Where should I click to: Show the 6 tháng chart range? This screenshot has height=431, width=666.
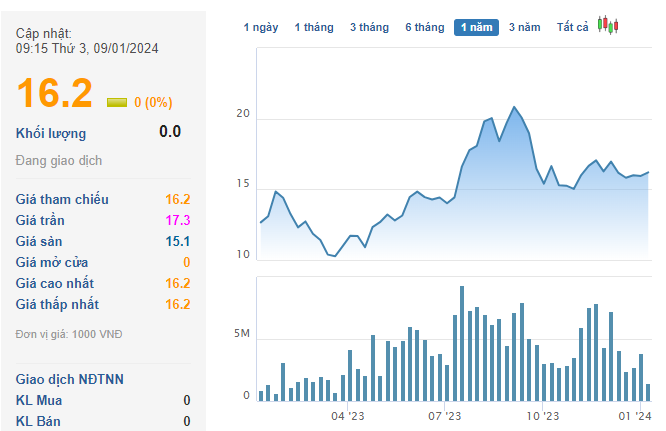tap(425, 28)
